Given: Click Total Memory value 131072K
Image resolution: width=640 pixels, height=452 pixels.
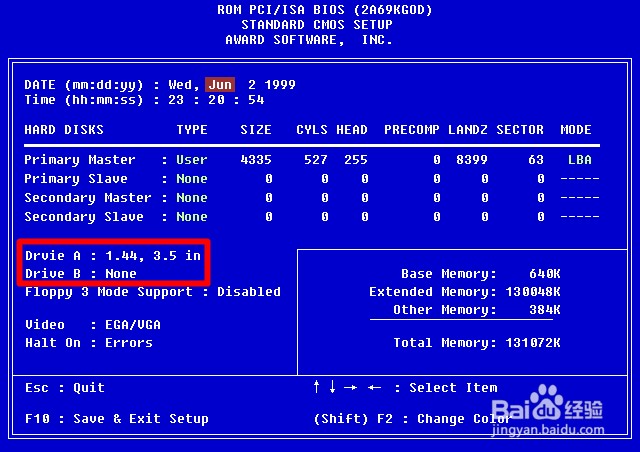Looking at the screenshot, I should 533,343.
